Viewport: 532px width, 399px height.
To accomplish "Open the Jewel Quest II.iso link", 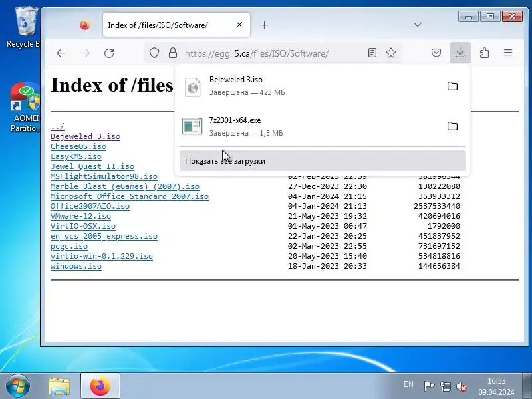I will [92, 167].
